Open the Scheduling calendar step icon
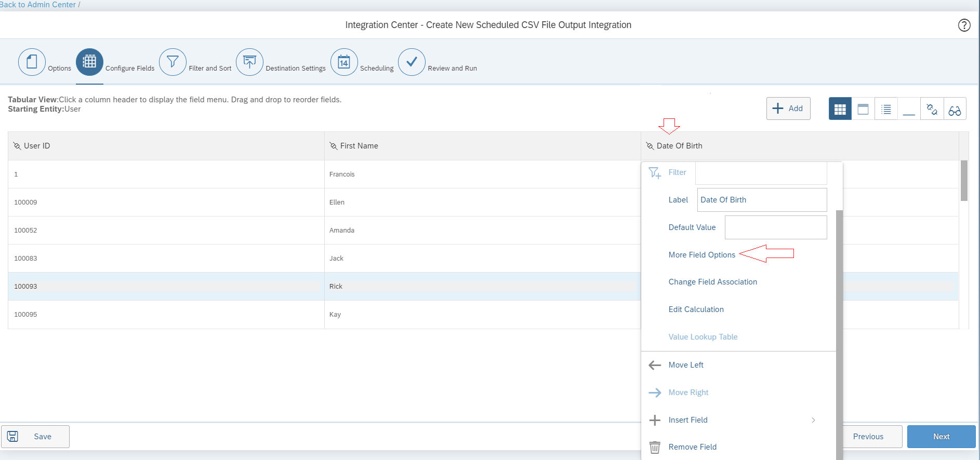The width and height of the screenshot is (980, 460). pos(344,62)
